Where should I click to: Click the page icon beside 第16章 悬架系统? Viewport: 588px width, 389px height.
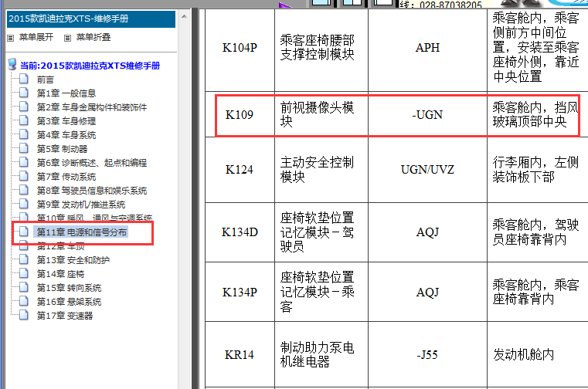coord(24,301)
